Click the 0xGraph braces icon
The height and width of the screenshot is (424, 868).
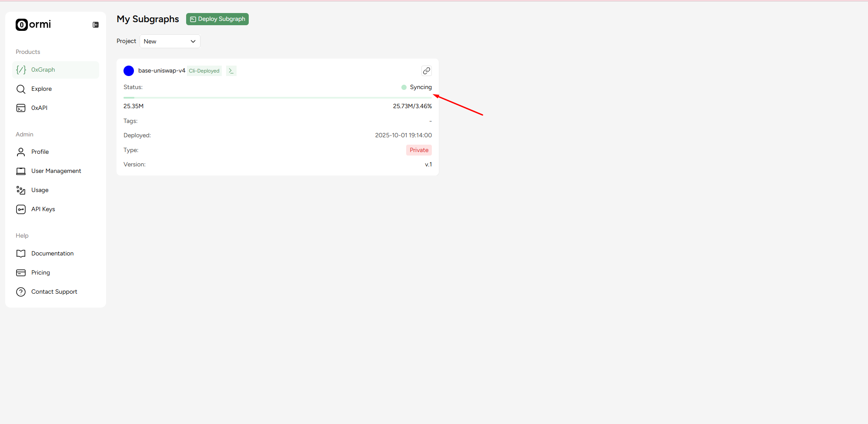(x=21, y=70)
